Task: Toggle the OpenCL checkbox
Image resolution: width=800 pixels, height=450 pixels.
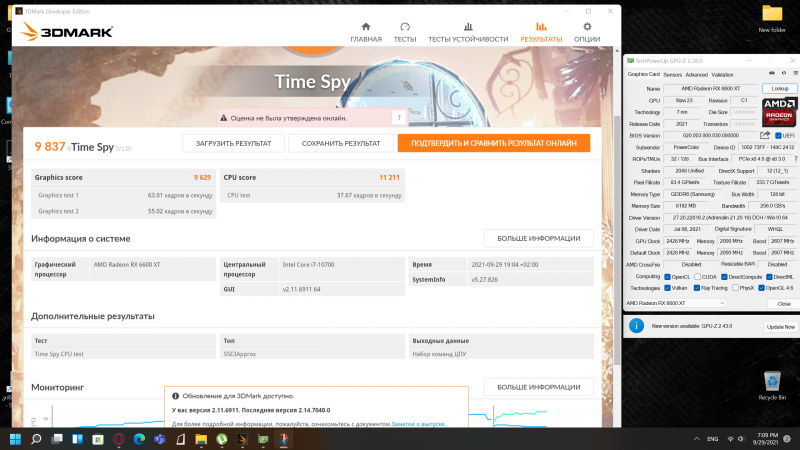Action: [668, 276]
